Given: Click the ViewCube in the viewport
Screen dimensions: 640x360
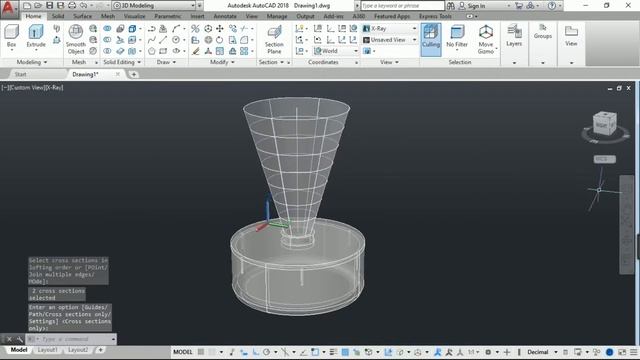Looking at the screenshot, I should point(604,124).
